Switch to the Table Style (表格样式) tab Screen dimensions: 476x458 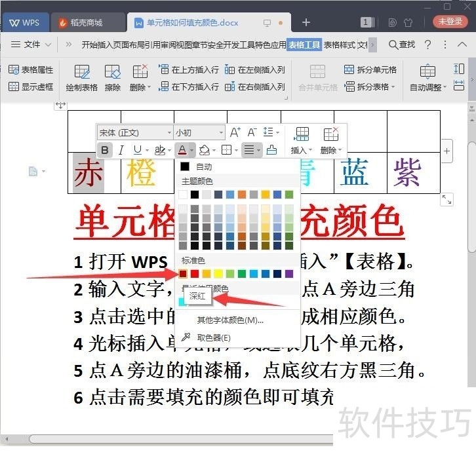click(x=339, y=45)
